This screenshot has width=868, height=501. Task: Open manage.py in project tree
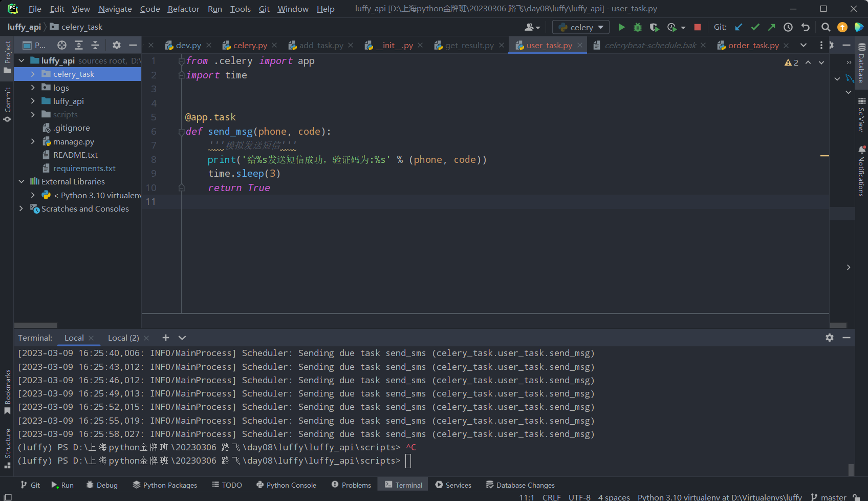[73, 141]
